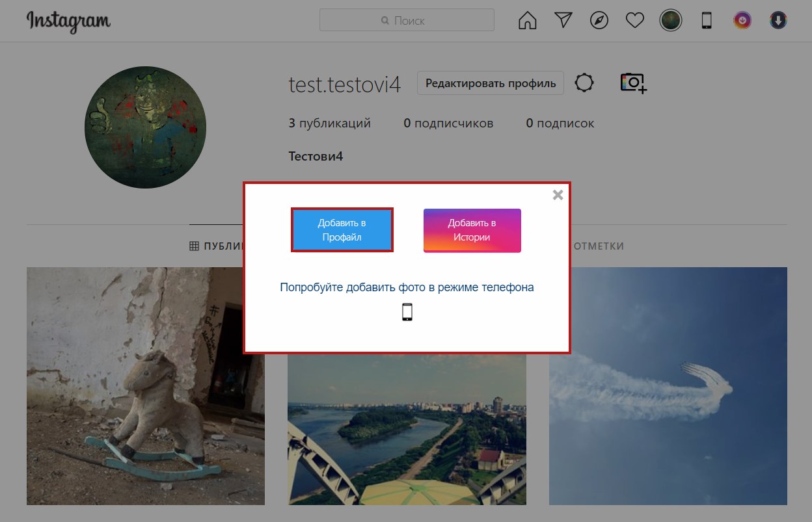Click the pink-orange download extension icon
The height and width of the screenshot is (522, 812).
[742, 21]
